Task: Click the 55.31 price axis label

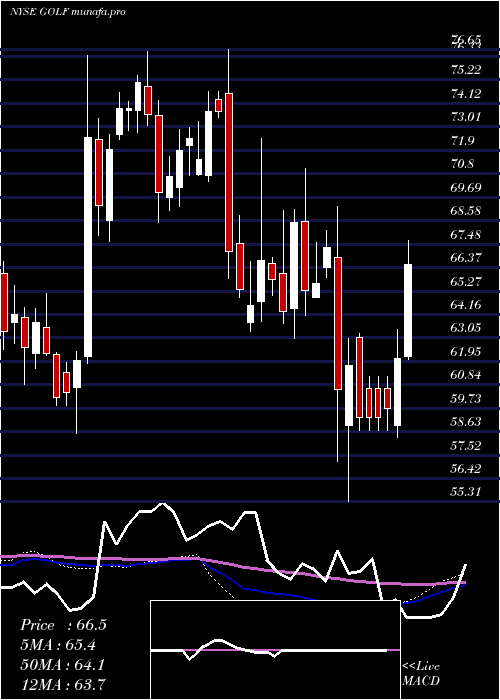Action: (x=466, y=492)
